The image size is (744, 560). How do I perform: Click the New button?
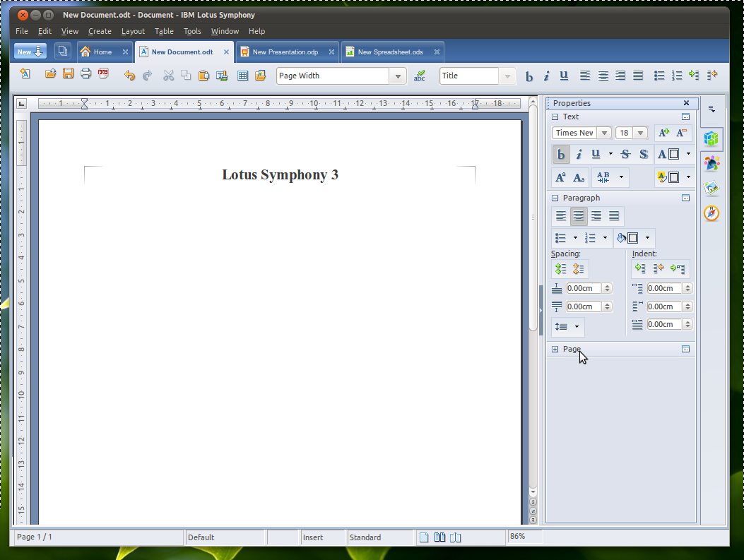(30, 52)
